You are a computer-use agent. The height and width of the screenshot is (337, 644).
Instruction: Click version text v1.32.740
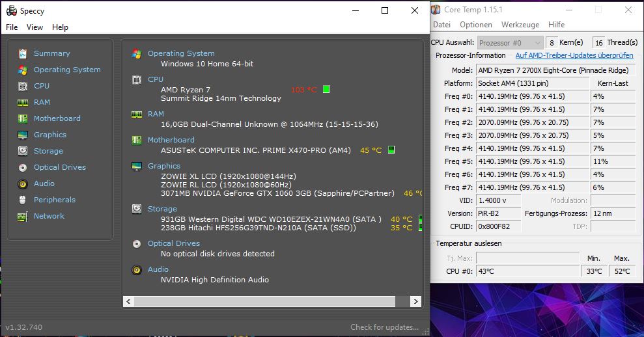coord(24,327)
